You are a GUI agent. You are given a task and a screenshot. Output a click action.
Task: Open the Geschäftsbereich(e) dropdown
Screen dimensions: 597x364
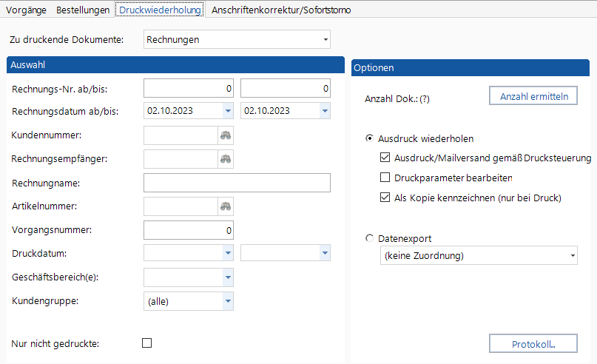pos(228,277)
